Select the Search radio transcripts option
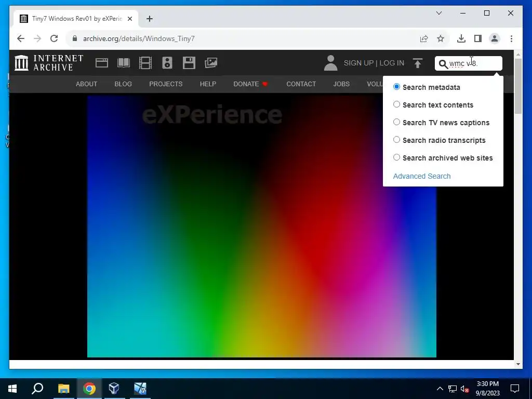The width and height of the screenshot is (532, 399). pyautogui.click(x=396, y=140)
